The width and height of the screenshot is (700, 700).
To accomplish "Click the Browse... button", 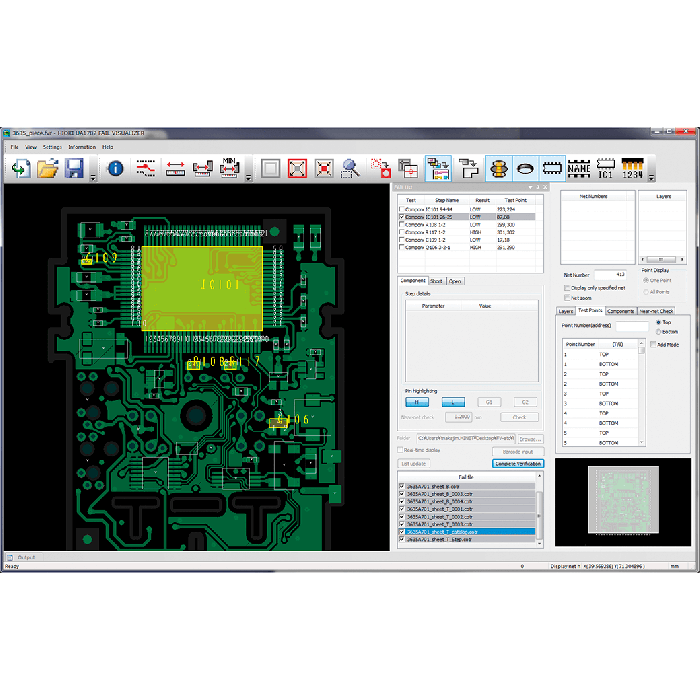I will pos(530,439).
